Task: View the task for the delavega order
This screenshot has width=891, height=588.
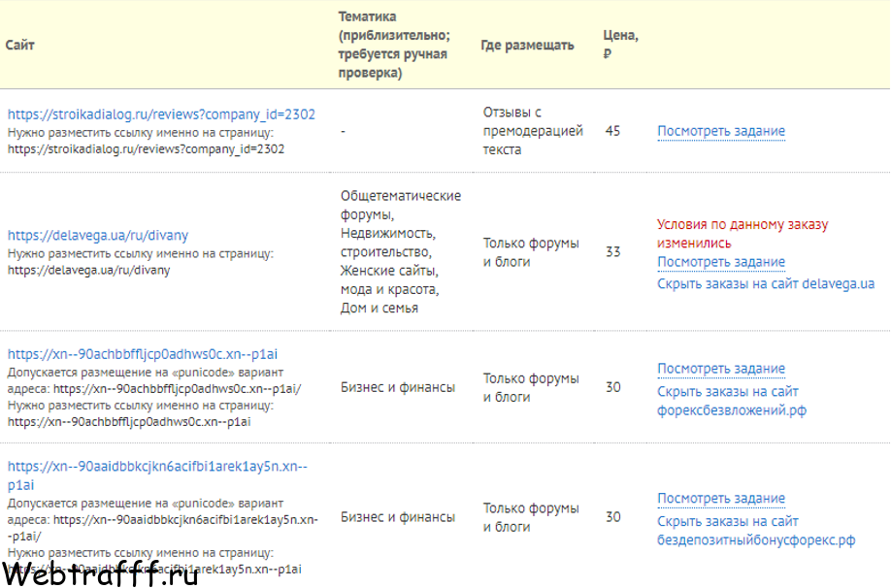Action: click(x=721, y=262)
